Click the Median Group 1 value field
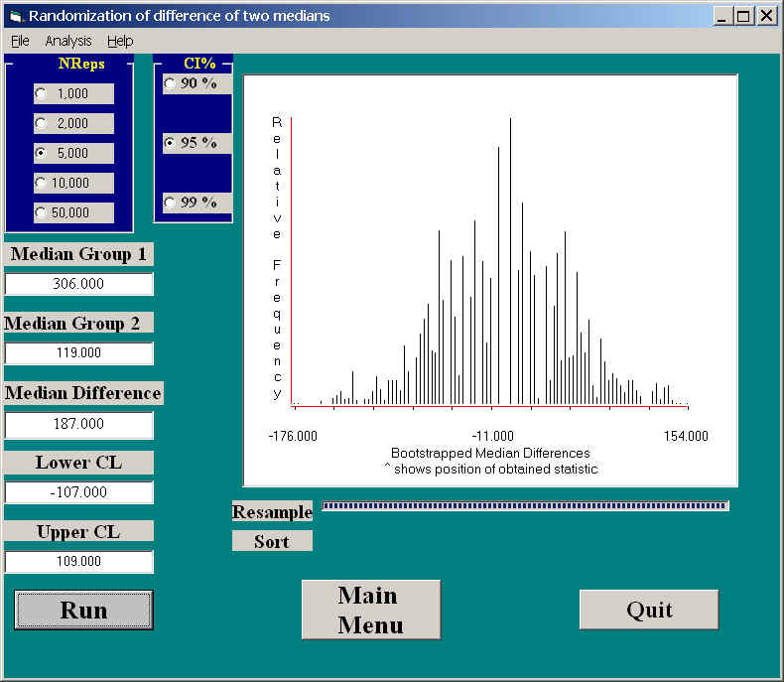The image size is (784, 682). 79,284
